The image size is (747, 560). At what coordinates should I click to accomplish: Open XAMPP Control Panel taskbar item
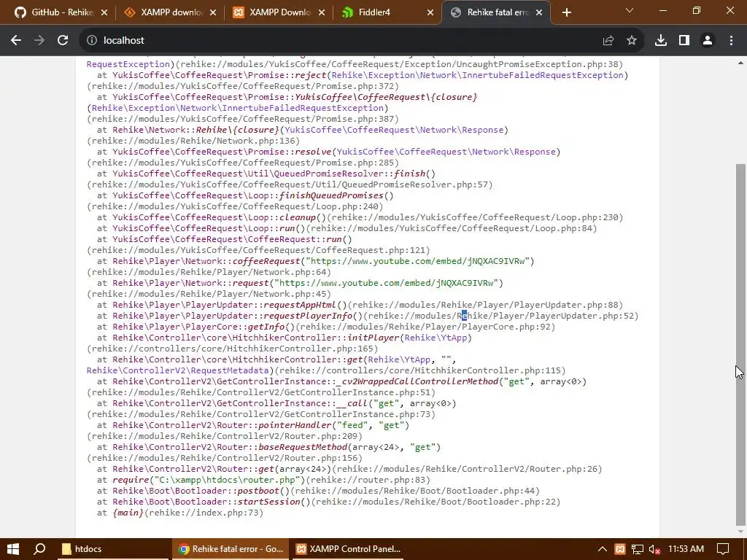tap(349, 549)
